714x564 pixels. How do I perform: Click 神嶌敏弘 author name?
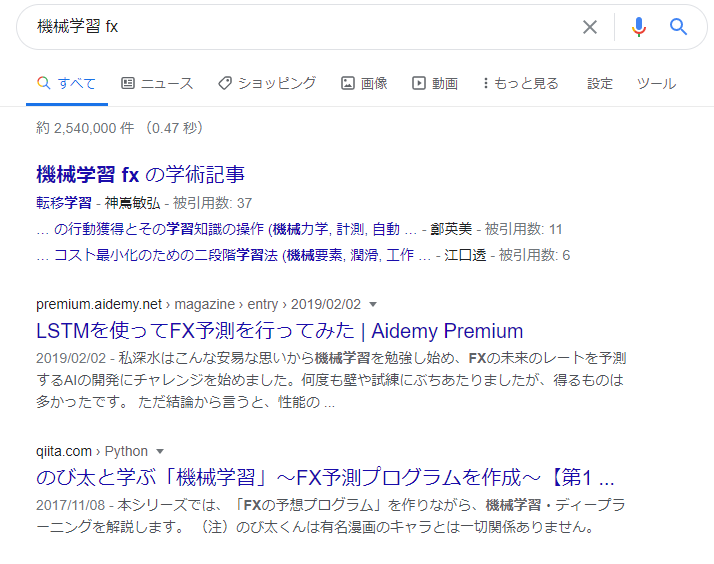tap(133, 203)
